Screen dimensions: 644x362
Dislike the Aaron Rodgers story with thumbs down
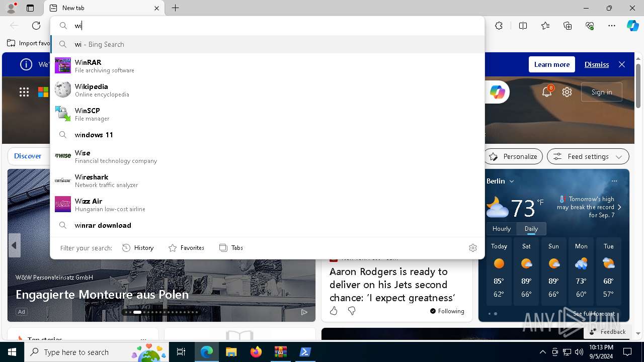point(352,311)
